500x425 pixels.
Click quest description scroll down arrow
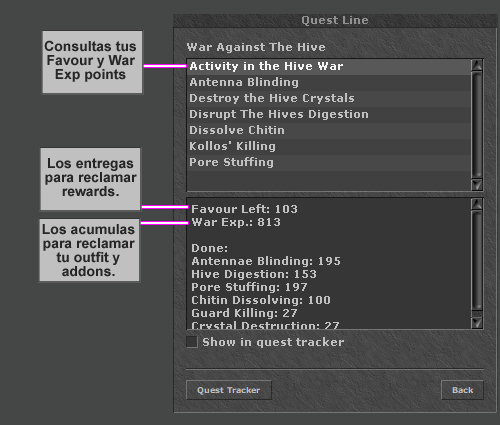pos(477,322)
